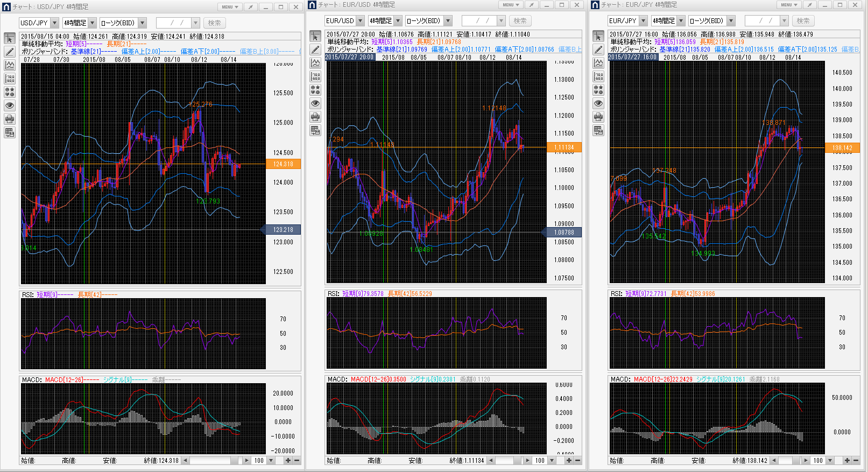The width and height of the screenshot is (868, 472).
Task: Print the EUR/JPY chart
Action: point(598,117)
